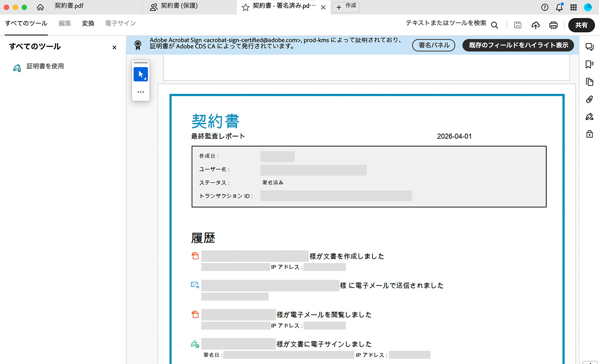
Task: Click the ユーザー名 label
Action: click(214, 169)
